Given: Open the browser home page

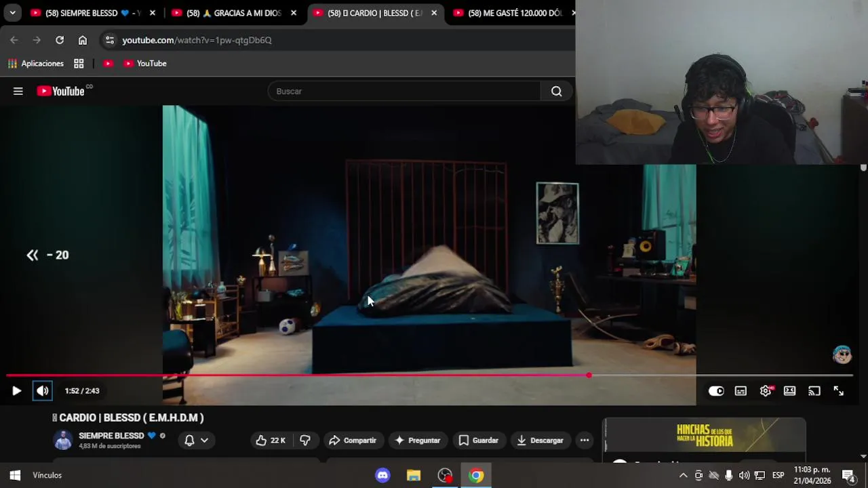Looking at the screenshot, I should (x=83, y=40).
